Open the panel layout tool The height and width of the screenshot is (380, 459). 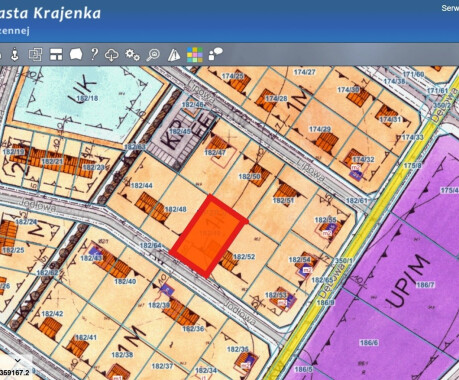tap(56, 54)
